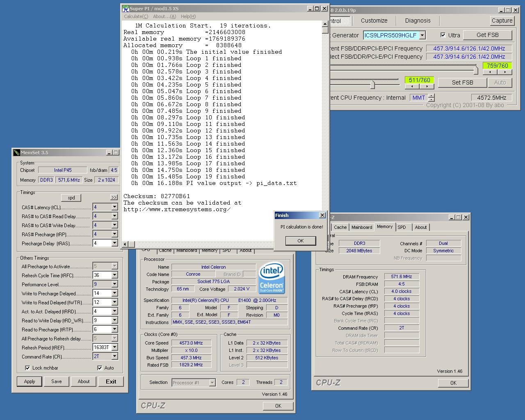This screenshot has height=420, width=525.
Task: Open the Clock Generator dropdown
Action: tap(422, 35)
